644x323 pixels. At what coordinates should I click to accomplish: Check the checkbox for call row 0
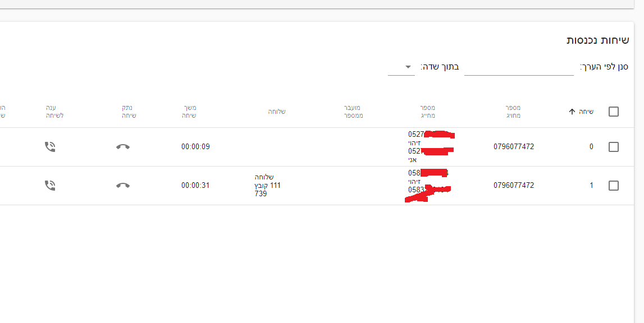tap(614, 147)
